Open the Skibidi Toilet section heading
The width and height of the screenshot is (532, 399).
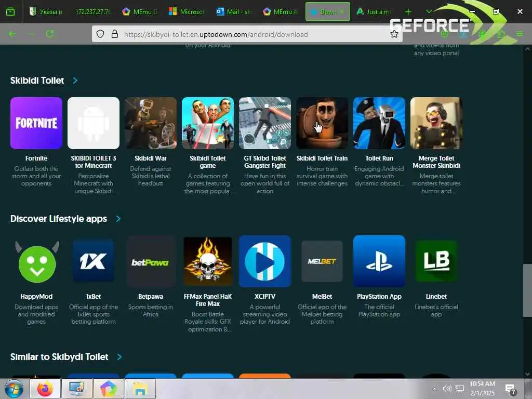37,81
